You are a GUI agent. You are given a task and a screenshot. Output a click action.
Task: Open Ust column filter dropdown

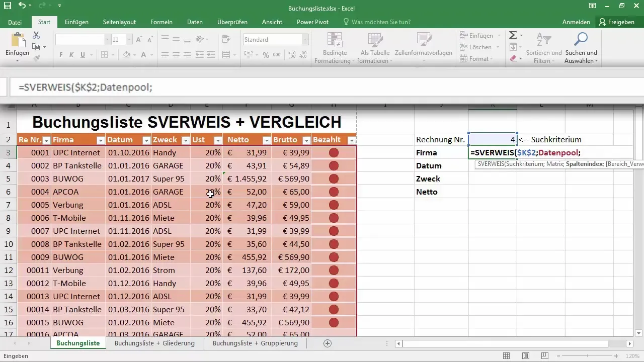[218, 140]
